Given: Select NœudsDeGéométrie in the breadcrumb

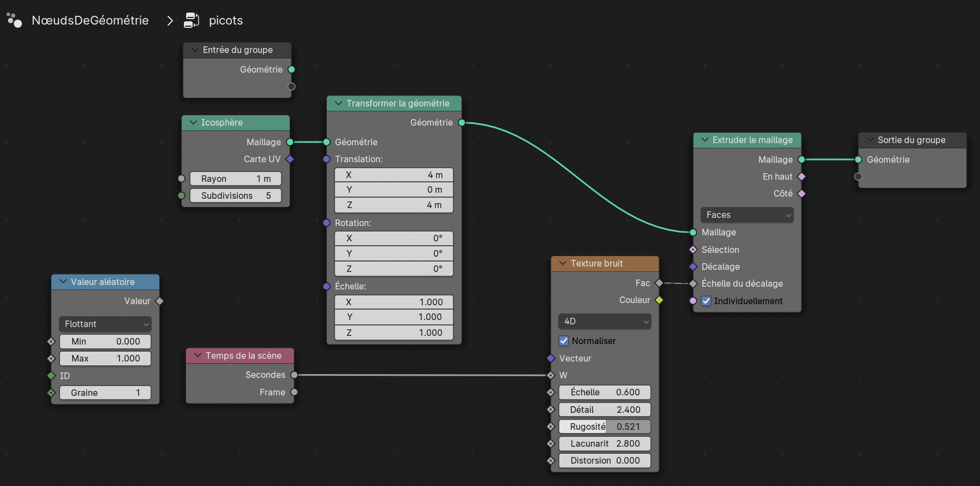Looking at the screenshot, I should tap(90, 20).
